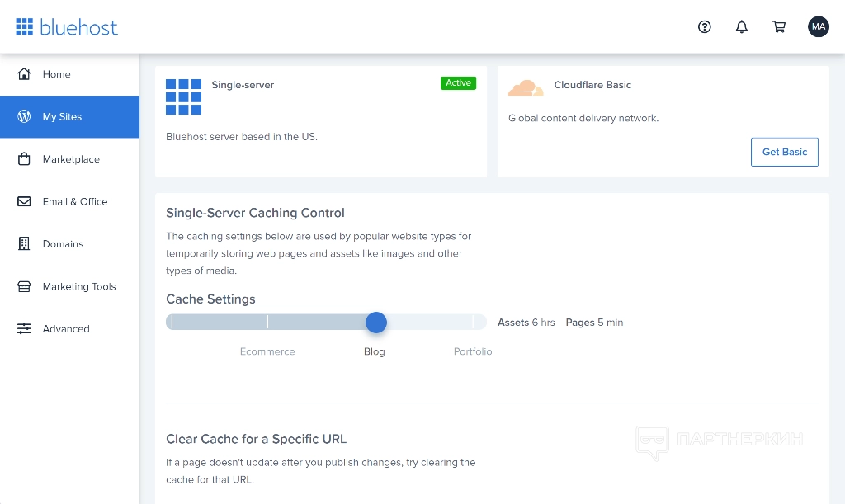This screenshot has width=845, height=504.
Task: Click the Advanced sliders icon
Action: pyautogui.click(x=25, y=329)
